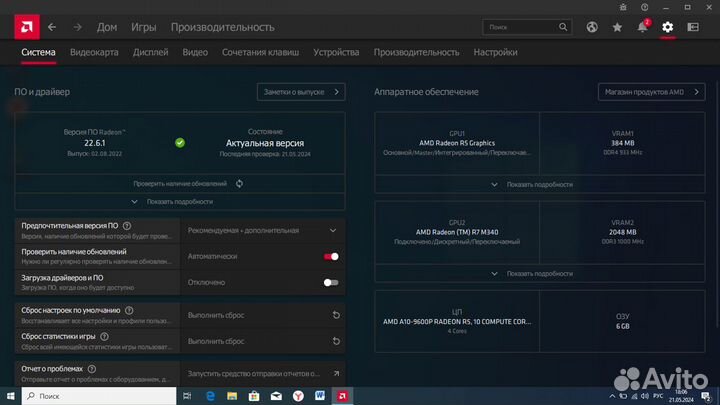Switch to Система tab
Image resolution: width=720 pixels, height=405 pixels.
(38, 52)
